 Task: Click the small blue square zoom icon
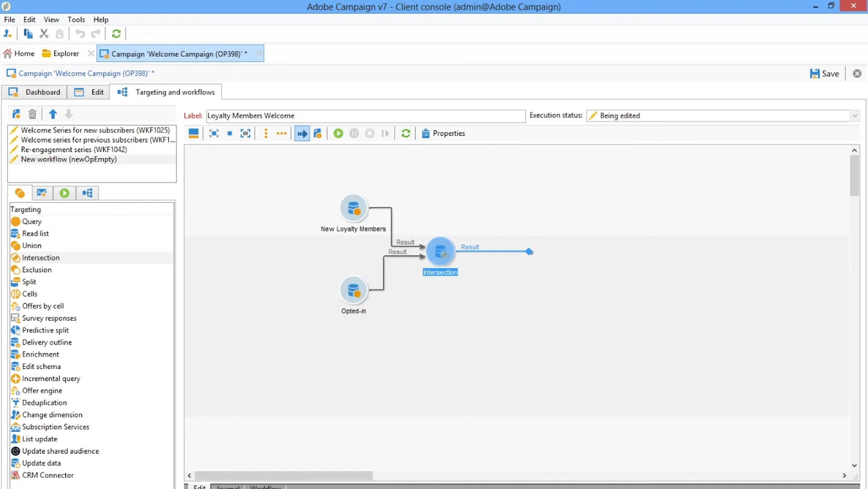tap(230, 133)
